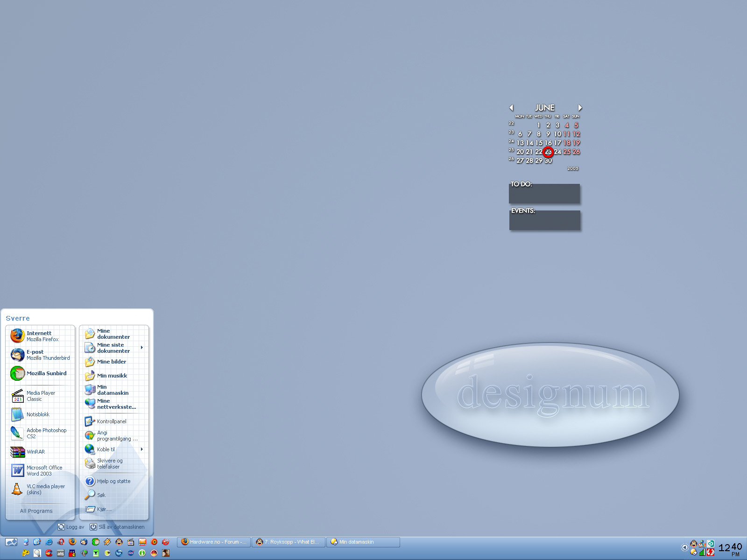The width and height of the screenshot is (747, 560).
Task: Show All Programs list
Action: pos(36,511)
